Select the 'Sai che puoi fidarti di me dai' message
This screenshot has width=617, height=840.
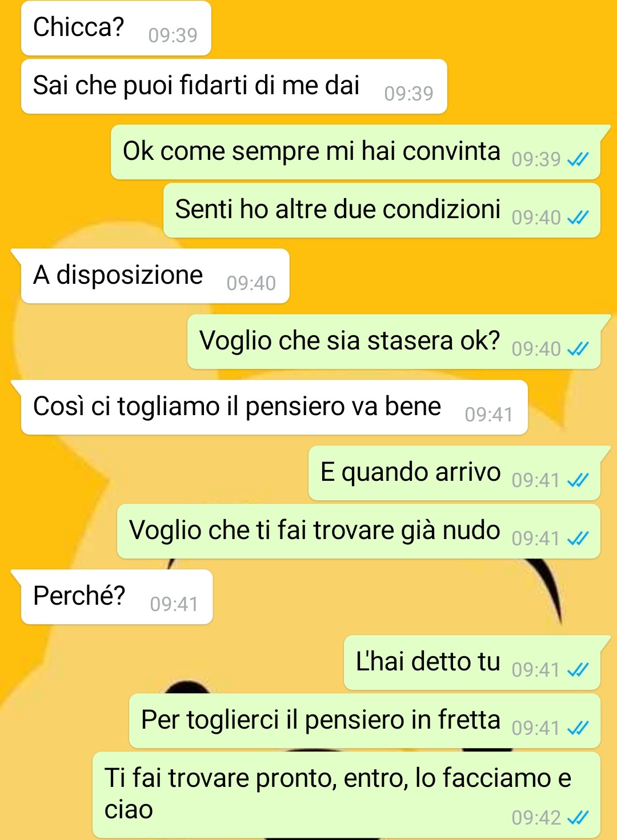[234, 86]
